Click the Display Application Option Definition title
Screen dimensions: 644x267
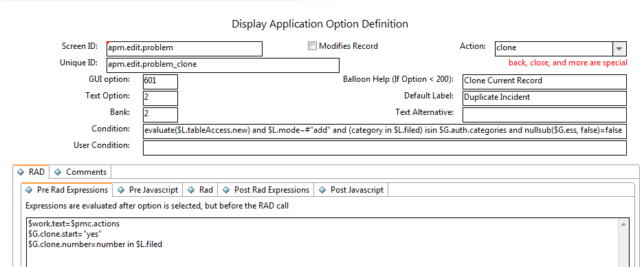320,24
